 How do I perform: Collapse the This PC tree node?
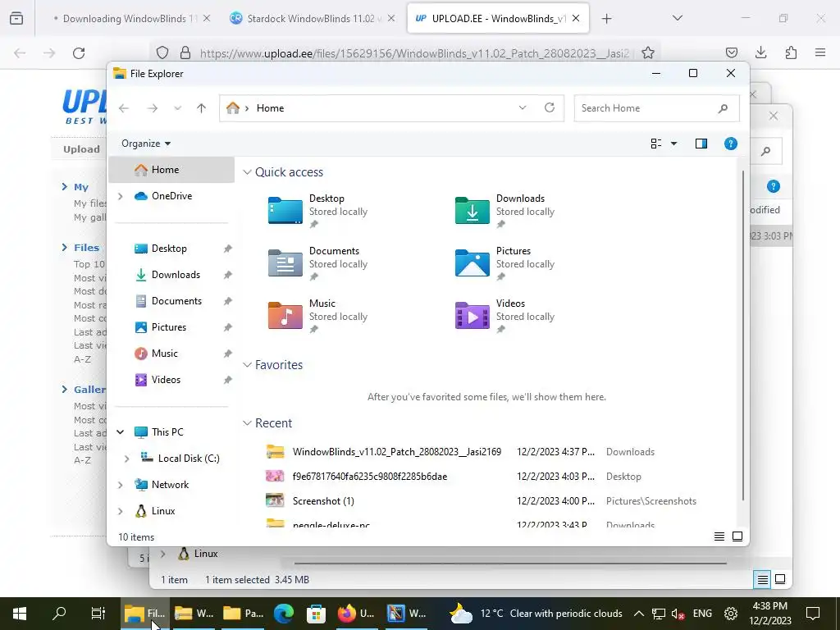point(121,432)
